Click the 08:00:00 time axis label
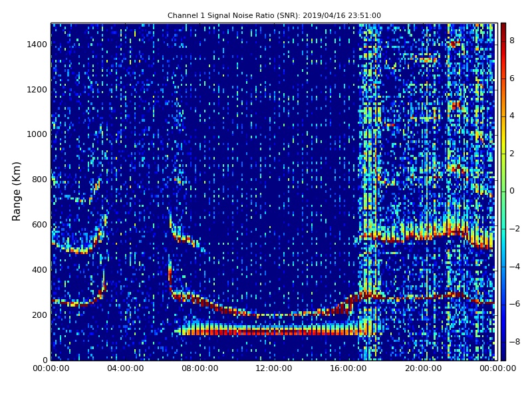Viewport: 532px width, 399px height. 200,368
